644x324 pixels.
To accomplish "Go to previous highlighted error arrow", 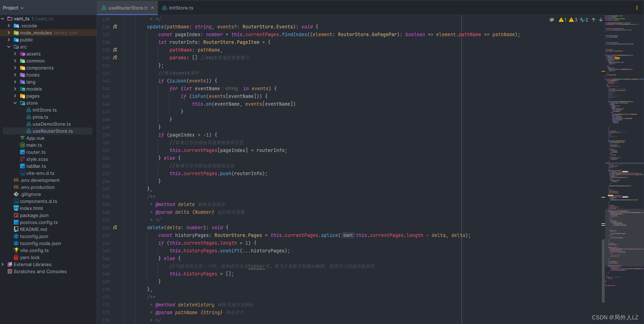I will 593,20.
